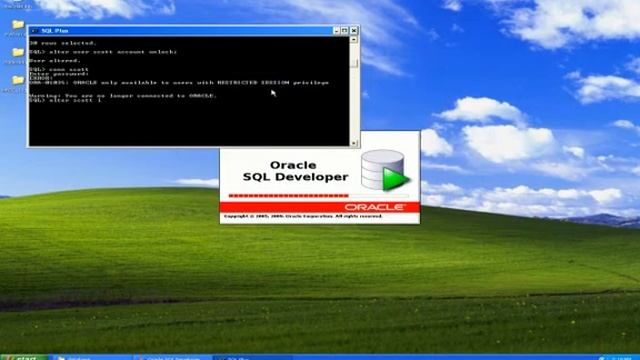Open the Windows Start menu
The width and height of the screenshot is (640, 360).
[x=24, y=357]
